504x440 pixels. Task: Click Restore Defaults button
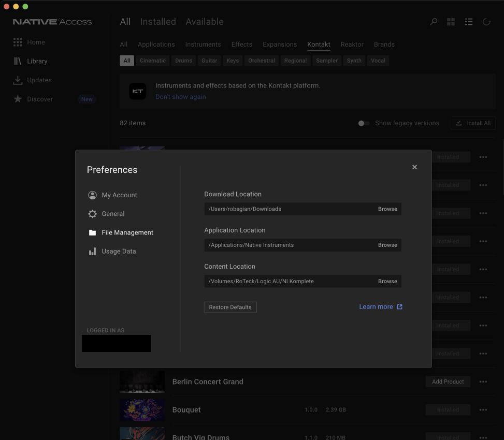coord(230,307)
